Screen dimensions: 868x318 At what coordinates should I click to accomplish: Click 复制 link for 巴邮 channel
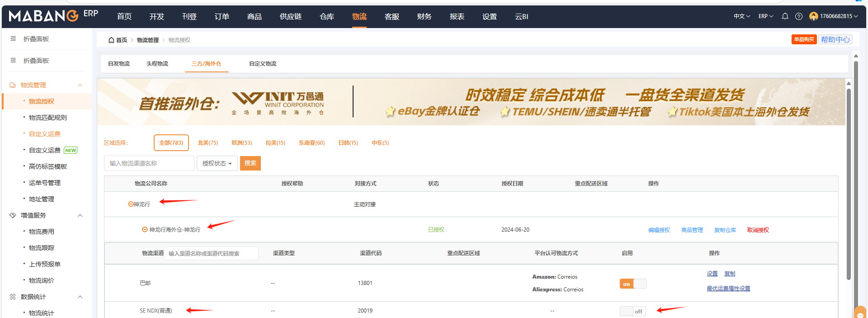730,274
